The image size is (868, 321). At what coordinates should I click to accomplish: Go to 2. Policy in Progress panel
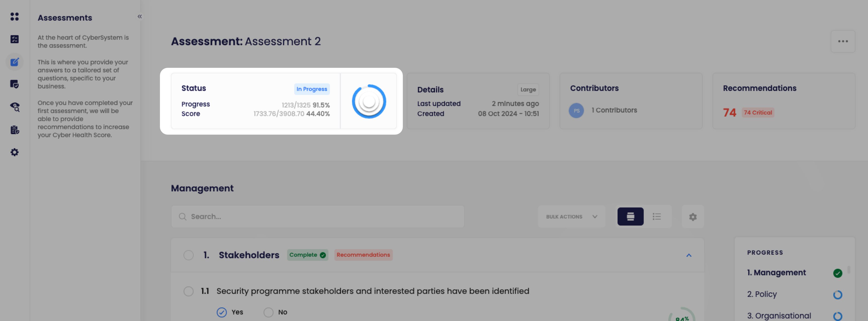762,294
